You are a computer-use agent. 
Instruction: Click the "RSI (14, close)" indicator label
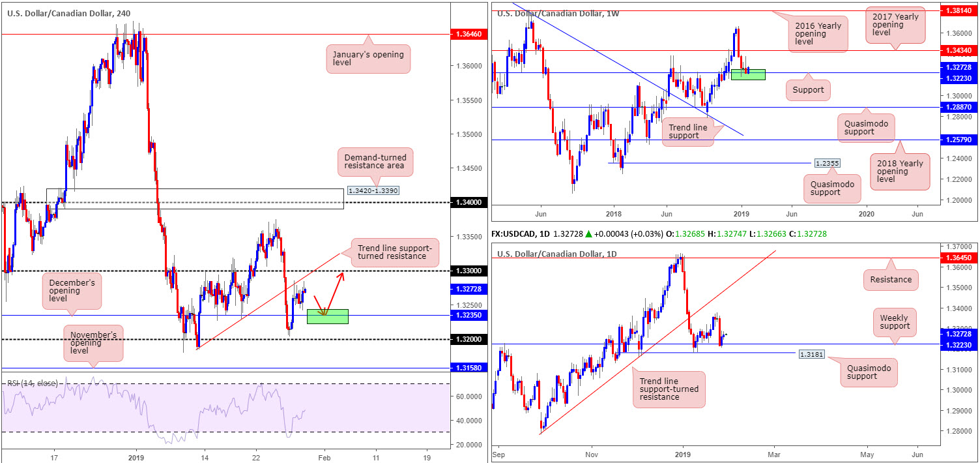coord(33,383)
